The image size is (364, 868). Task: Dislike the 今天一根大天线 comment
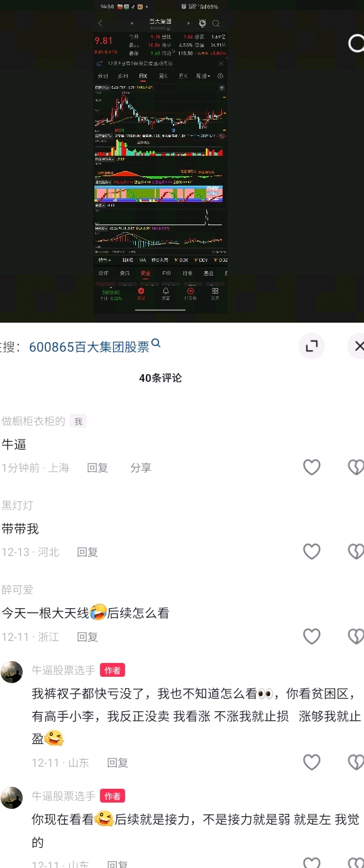356,636
